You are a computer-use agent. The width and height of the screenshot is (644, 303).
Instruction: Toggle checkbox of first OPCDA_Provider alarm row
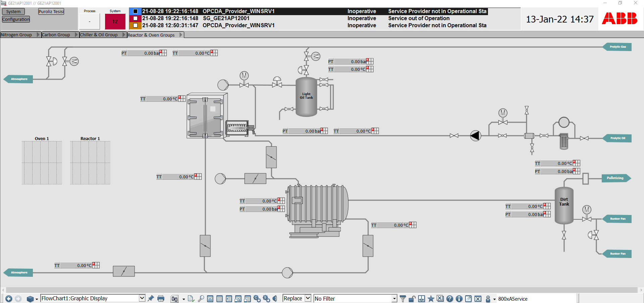(x=136, y=11)
